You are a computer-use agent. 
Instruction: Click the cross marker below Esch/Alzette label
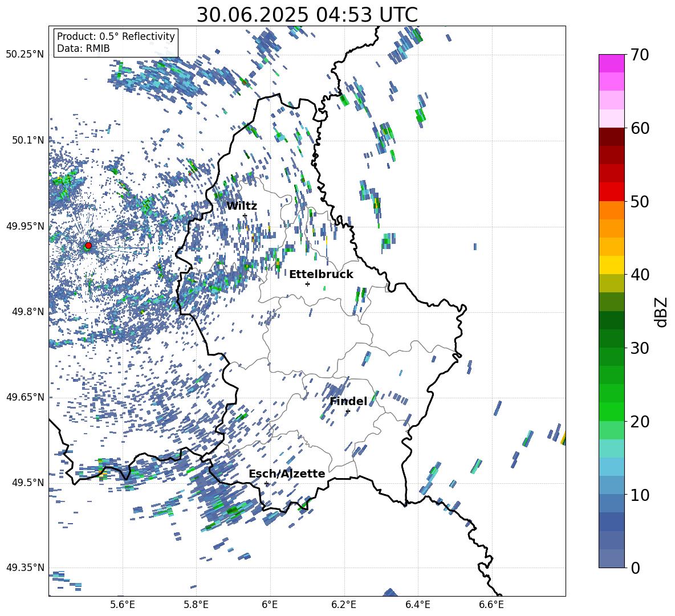[x=266, y=483]
